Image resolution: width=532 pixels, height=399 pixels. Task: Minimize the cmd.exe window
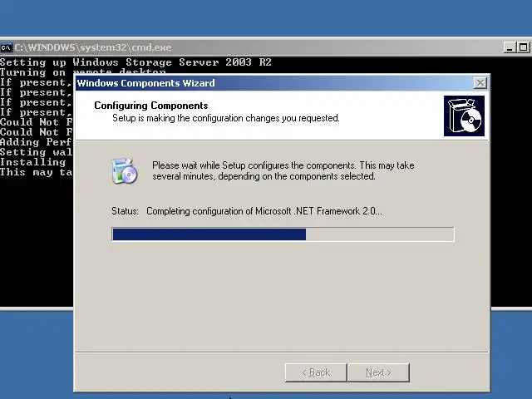(510, 47)
